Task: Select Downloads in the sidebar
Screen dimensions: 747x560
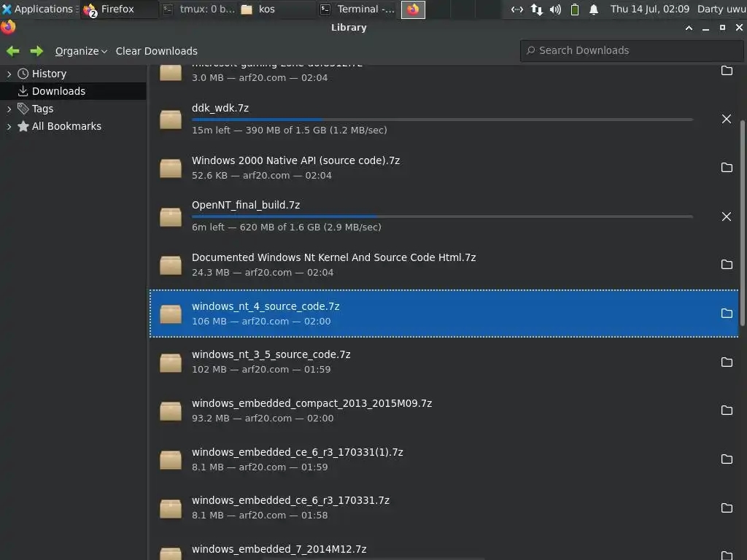Action: [58, 91]
